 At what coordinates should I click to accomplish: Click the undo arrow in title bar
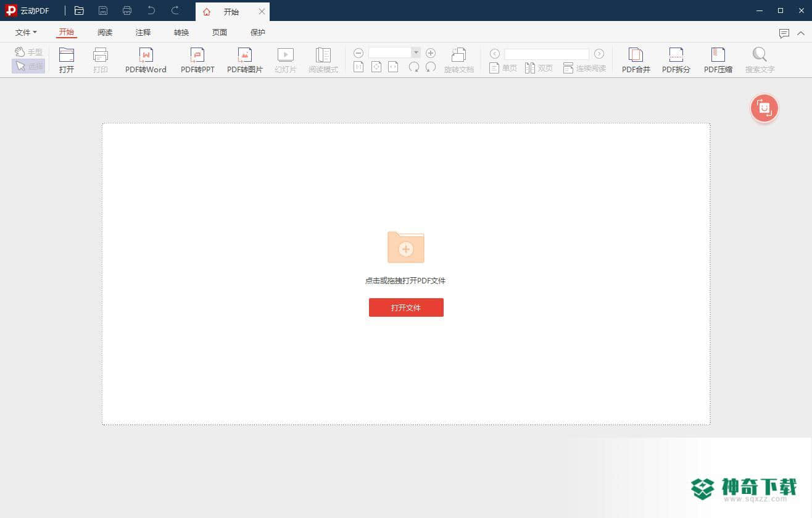pyautogui.click(x=151, y=10)
